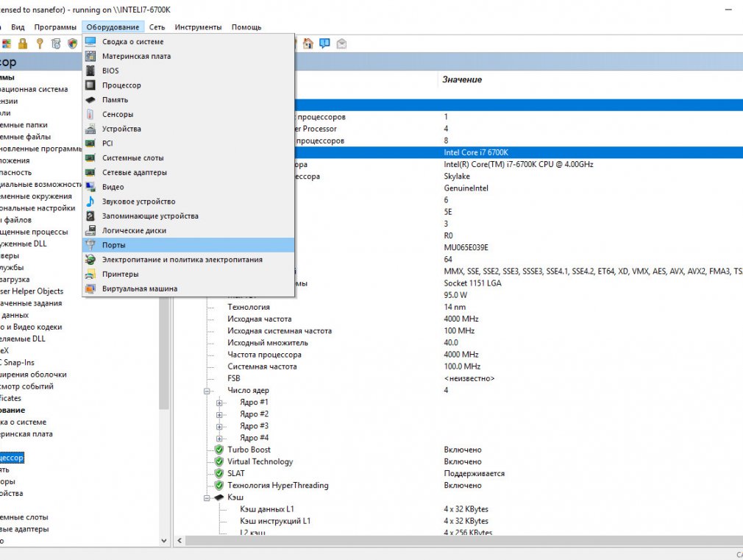
Task: Collapse the Кэш tree node
Action: 207,498
